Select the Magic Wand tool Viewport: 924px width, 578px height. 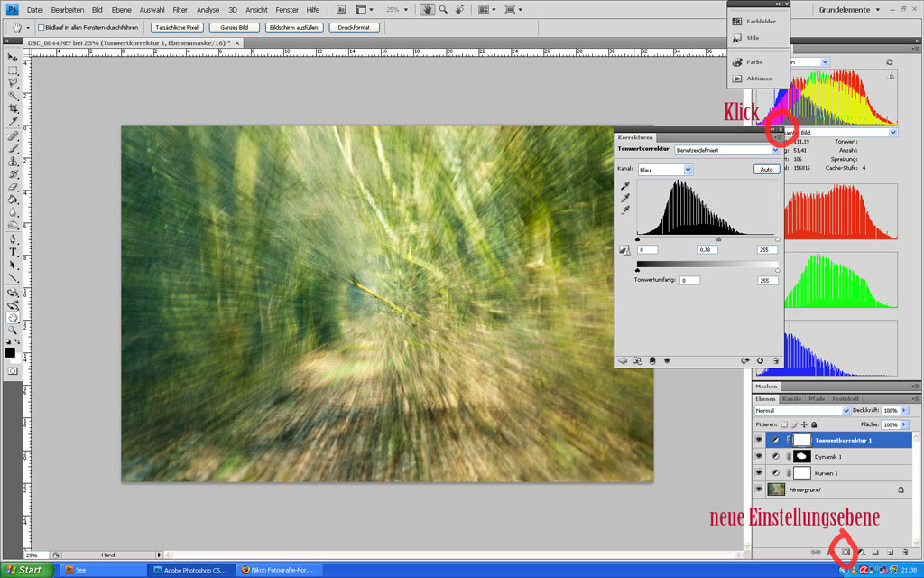tap(13, 96)
